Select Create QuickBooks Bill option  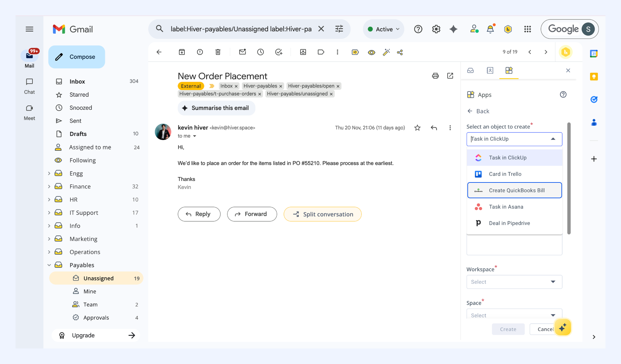point(515,190)
